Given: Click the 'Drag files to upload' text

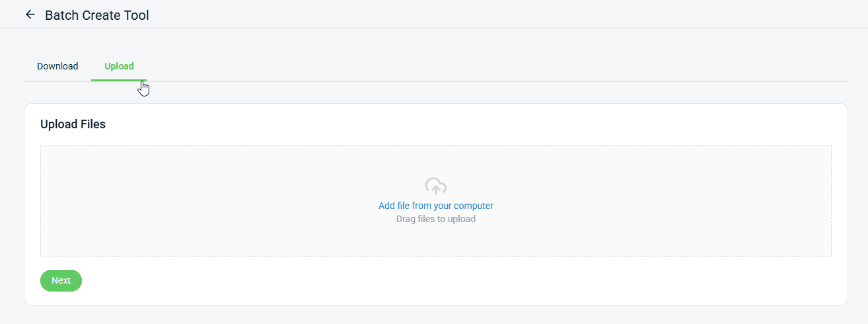Looking at the screenshot, I should pos(435,219).
